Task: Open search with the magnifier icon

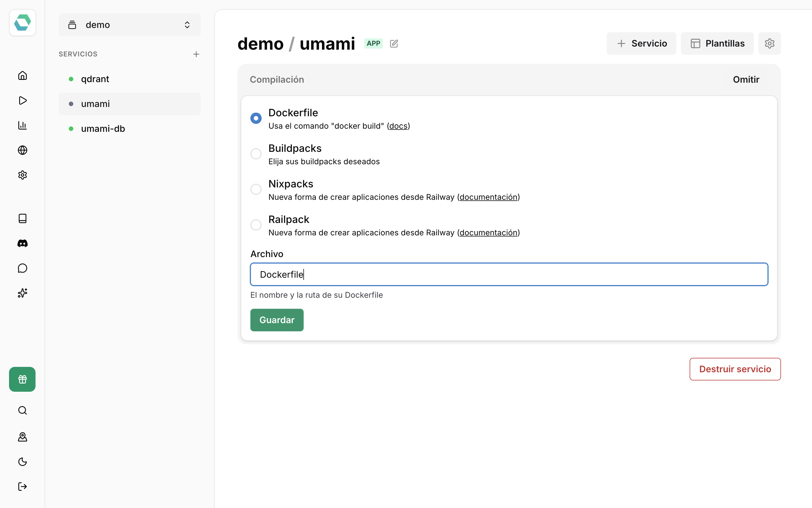Action: click(x=23, y=410)
